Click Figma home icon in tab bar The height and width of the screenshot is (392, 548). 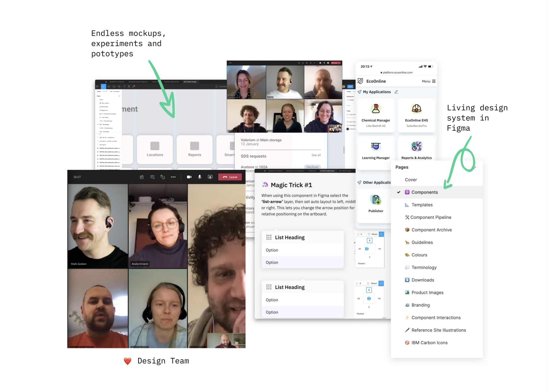pos(106,82)
